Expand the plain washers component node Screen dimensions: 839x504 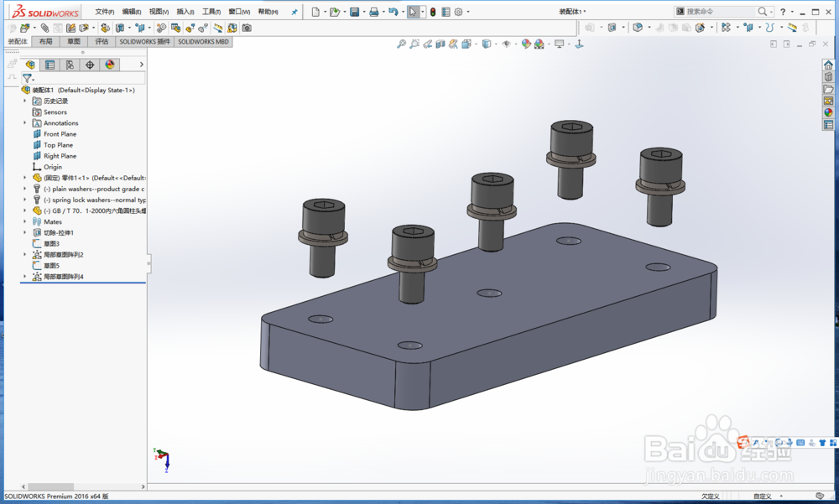(24, 189)
